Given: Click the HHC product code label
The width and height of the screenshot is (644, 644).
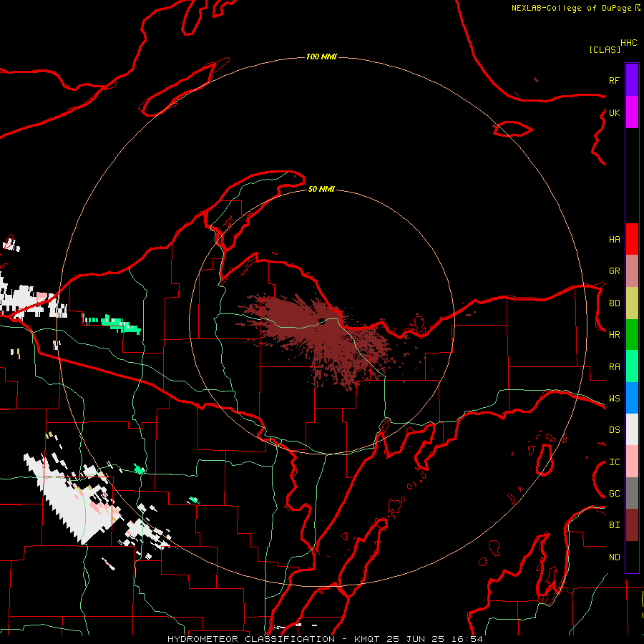Looking at the screenshot, I should [x=628, y=43].
